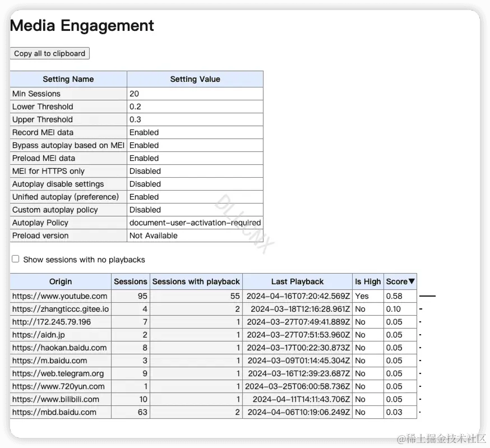Enable Show sessions with no playbacks checkbox

point(15,259)
